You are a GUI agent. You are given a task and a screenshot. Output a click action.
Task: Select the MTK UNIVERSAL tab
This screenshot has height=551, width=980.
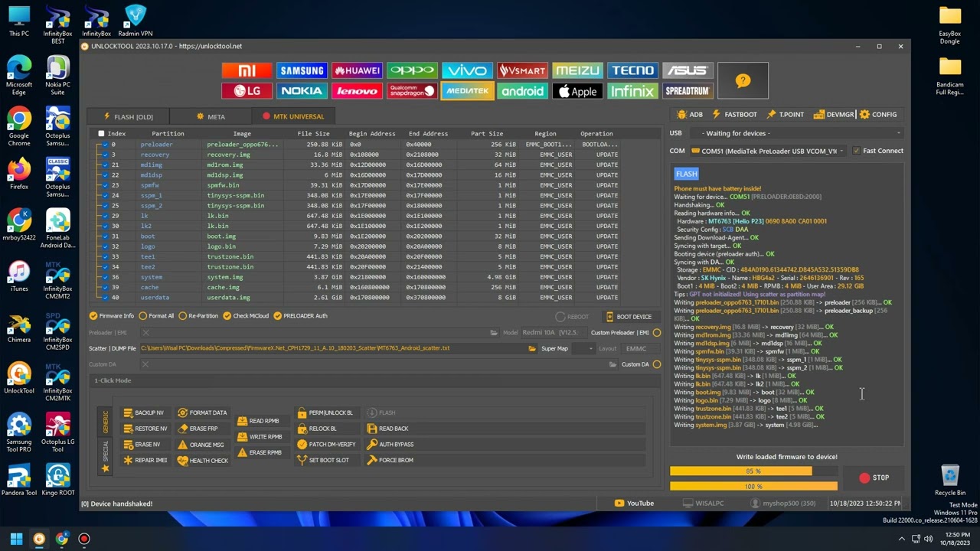[293, 117]
